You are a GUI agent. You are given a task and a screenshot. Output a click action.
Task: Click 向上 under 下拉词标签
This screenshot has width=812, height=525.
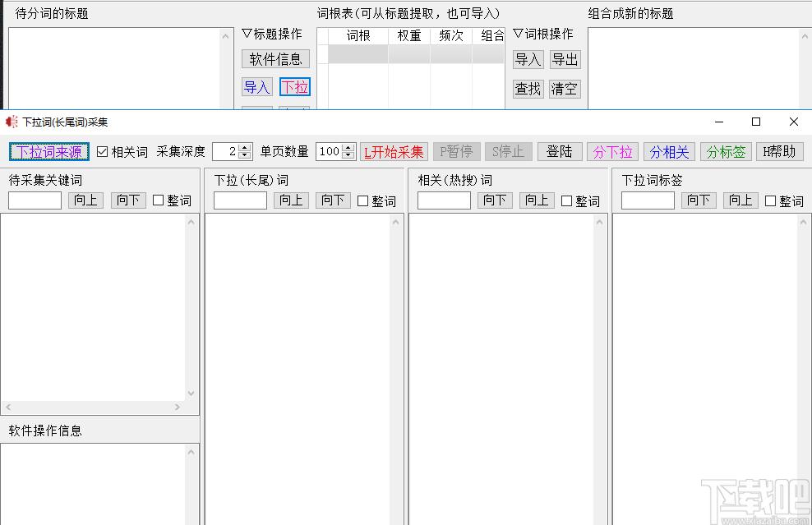point(741,200)
